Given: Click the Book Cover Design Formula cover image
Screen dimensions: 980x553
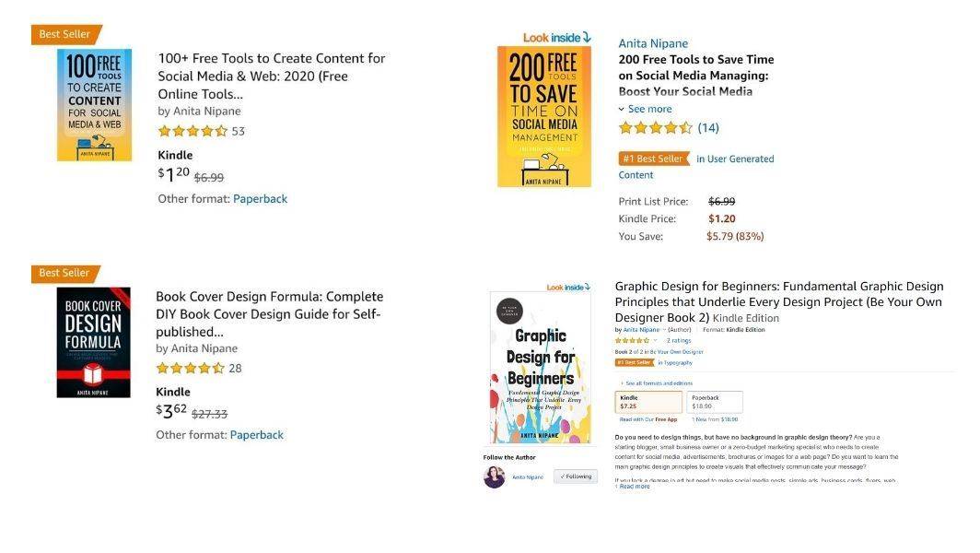Looking at the screenshot, I should point(93,342).
